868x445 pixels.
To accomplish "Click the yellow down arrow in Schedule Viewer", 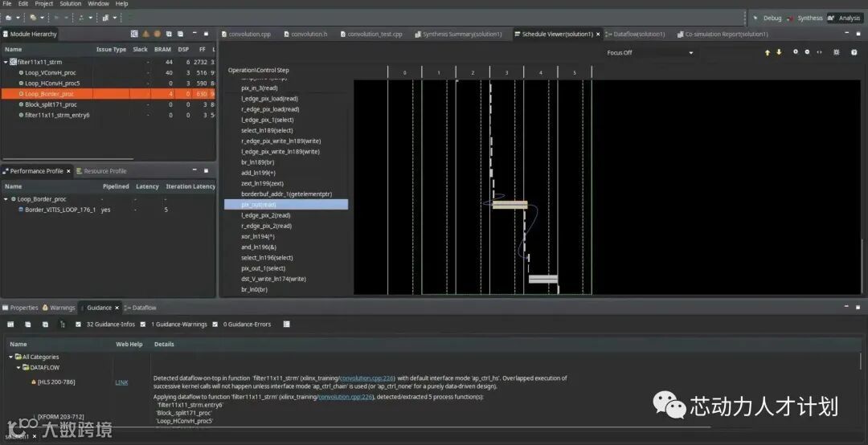I will coord(779,52).
